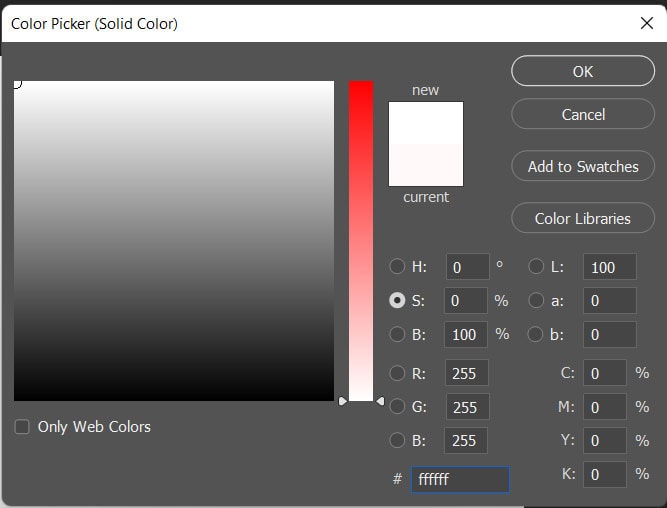This screenshot has width=667, height=508.
Task: Close the Color Picker dialog
Action: coord(645,22)
